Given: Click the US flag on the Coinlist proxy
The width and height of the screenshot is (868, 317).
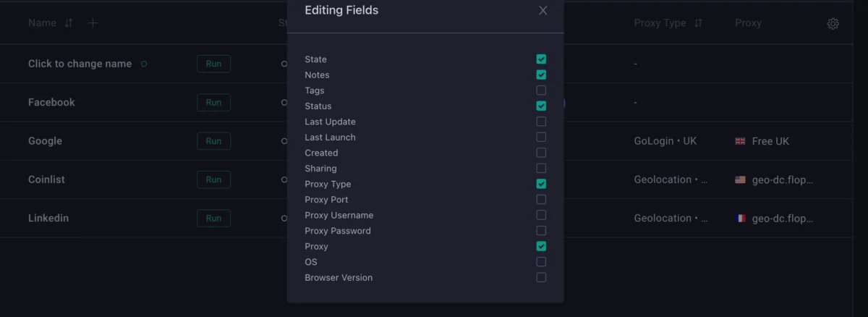Looking at the screenshot, I should (740, 179).
